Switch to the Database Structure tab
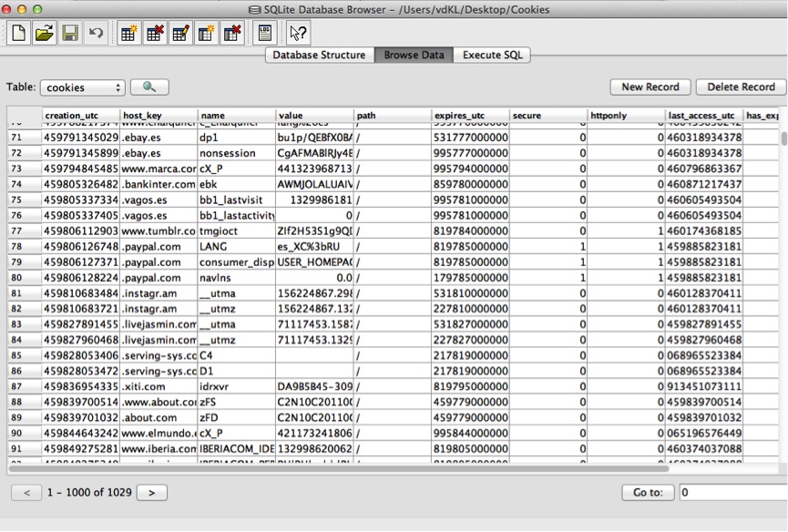Image resolution: width=788 pixels, height=532 pixels. pos(319,55)
